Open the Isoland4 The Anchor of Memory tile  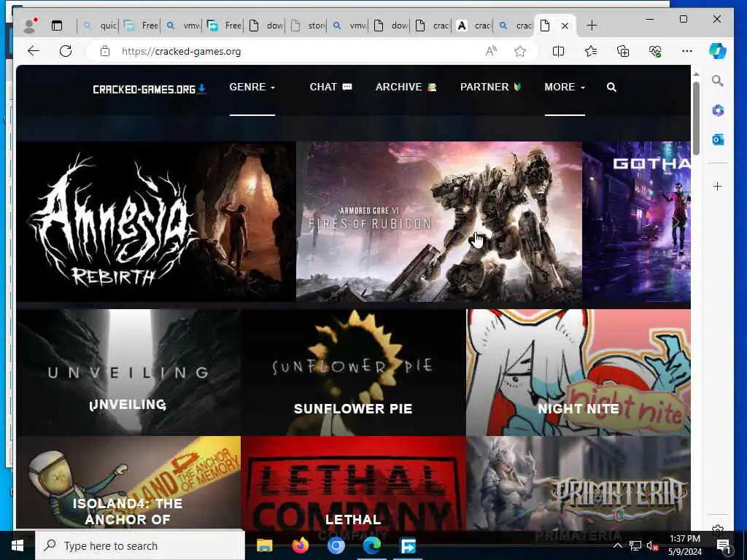pyautogui.click(x=128, y=483)
